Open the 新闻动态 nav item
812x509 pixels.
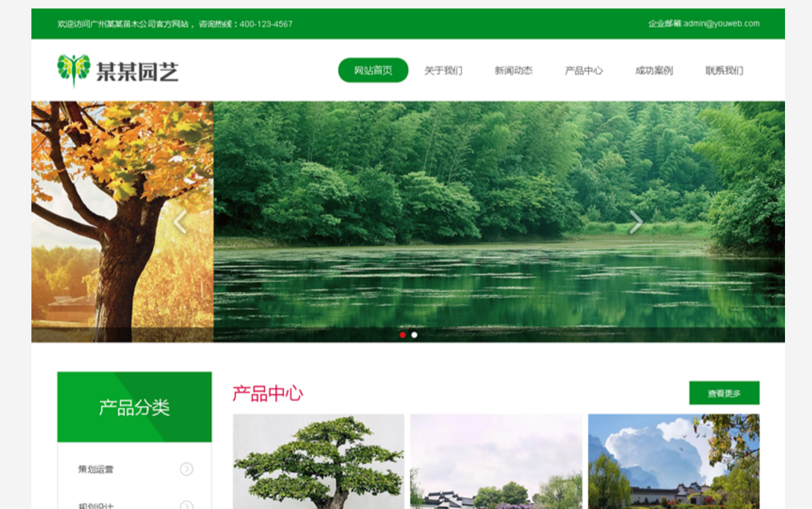click(x=514, y=70)
